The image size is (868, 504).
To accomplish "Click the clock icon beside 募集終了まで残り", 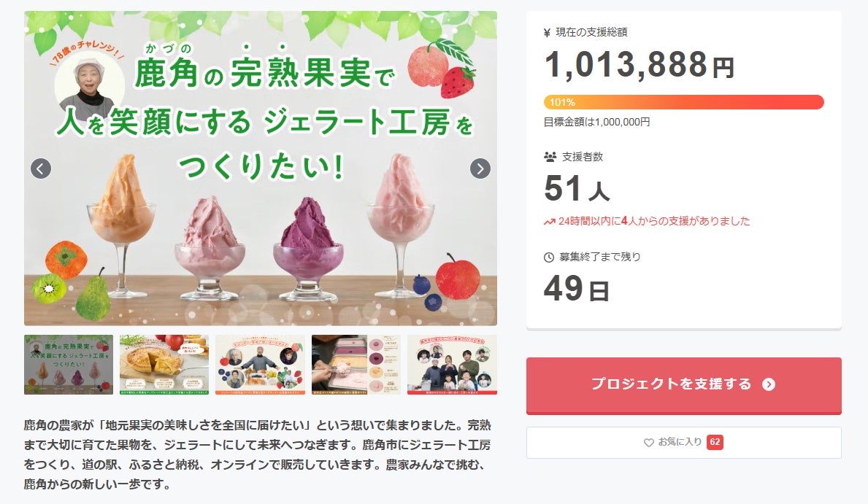I will pyautogui.click(x=549, y=257).
